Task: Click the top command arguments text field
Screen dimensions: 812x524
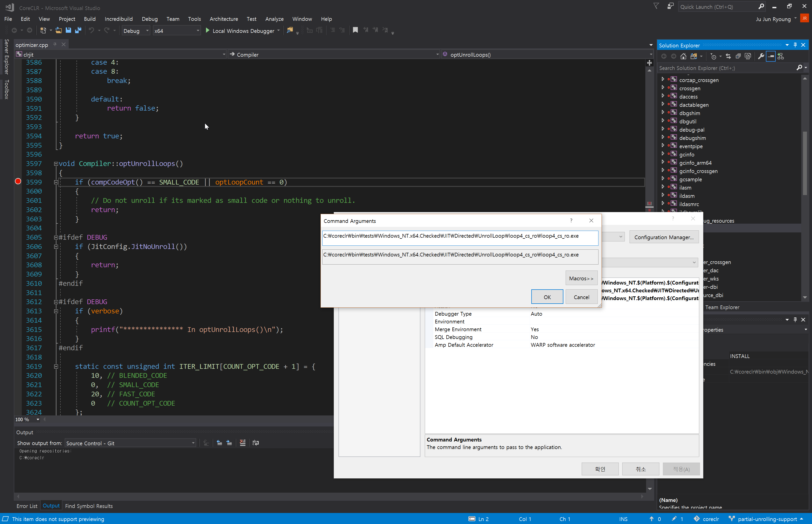Action: [460, 238]
